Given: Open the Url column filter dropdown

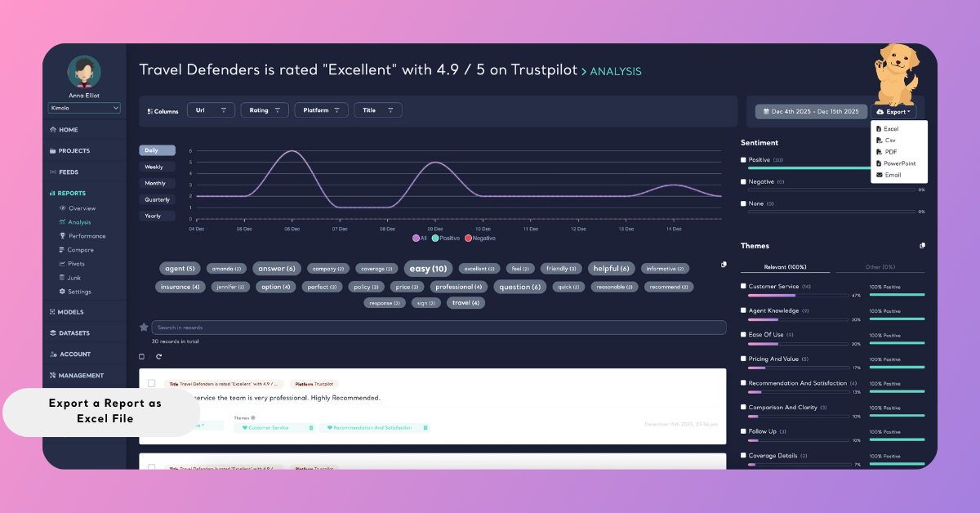Looking at the screenshot, I should tap(211, 110).
